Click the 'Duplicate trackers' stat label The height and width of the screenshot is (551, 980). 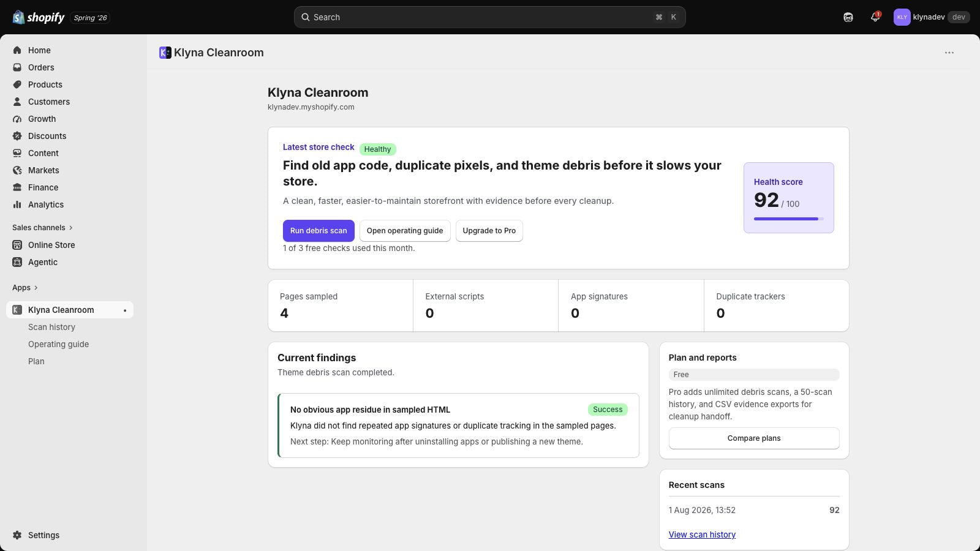point(750,296)
